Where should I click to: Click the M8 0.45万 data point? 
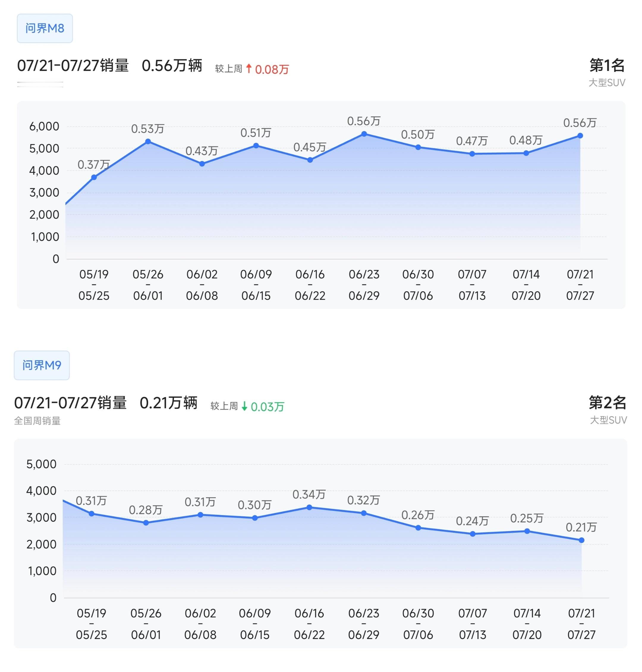click(310, 160)
